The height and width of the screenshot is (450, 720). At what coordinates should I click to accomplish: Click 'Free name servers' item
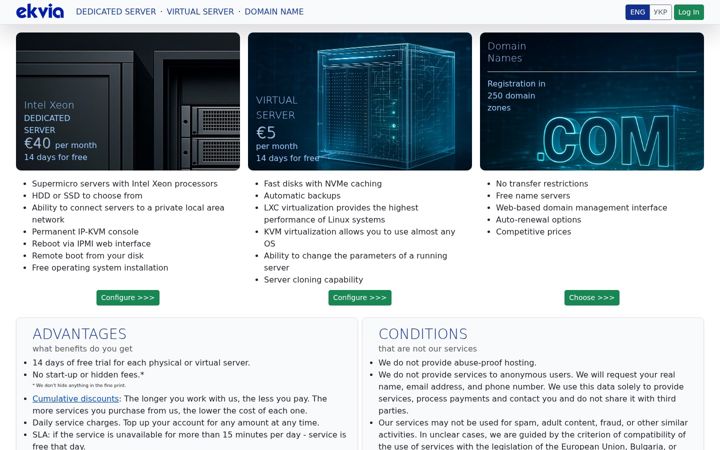tap(533, 196)
